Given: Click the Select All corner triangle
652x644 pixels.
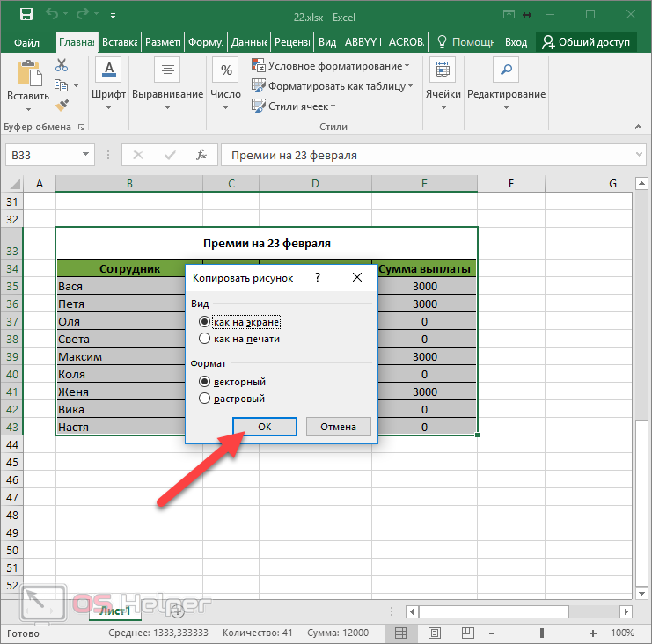Looking at the screenshot, I should pos(15,184).
